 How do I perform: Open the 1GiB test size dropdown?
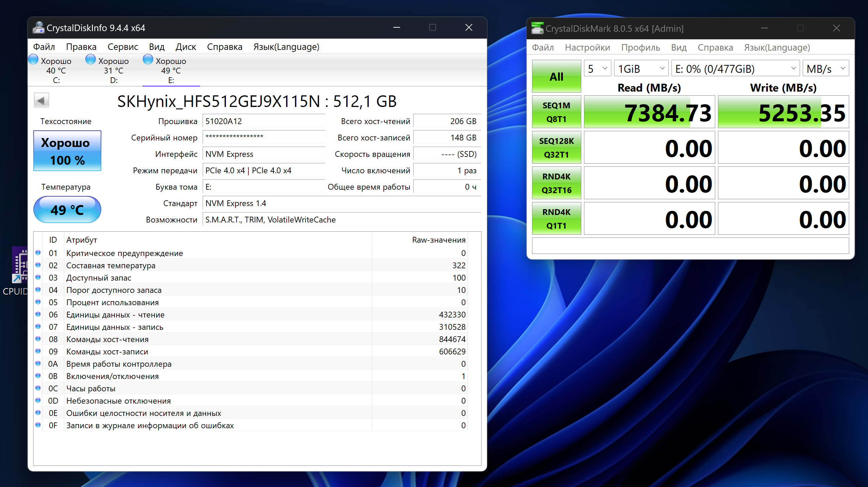click(641, 69)
